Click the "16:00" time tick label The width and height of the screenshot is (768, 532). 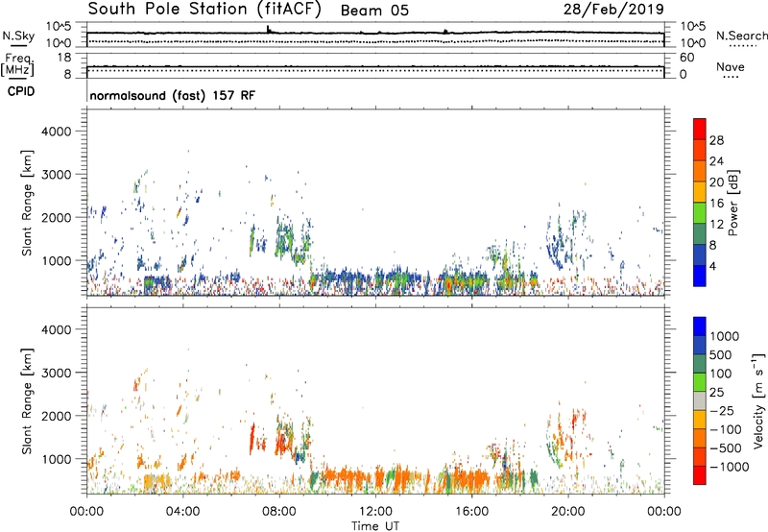(x=471, y=512)
